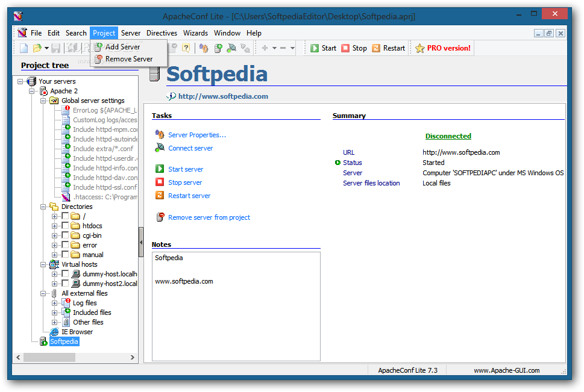Viewport: 584px width, 392px height.
Task: Select the Softpedia server in project tree
Action: click(x=64, y=341)
